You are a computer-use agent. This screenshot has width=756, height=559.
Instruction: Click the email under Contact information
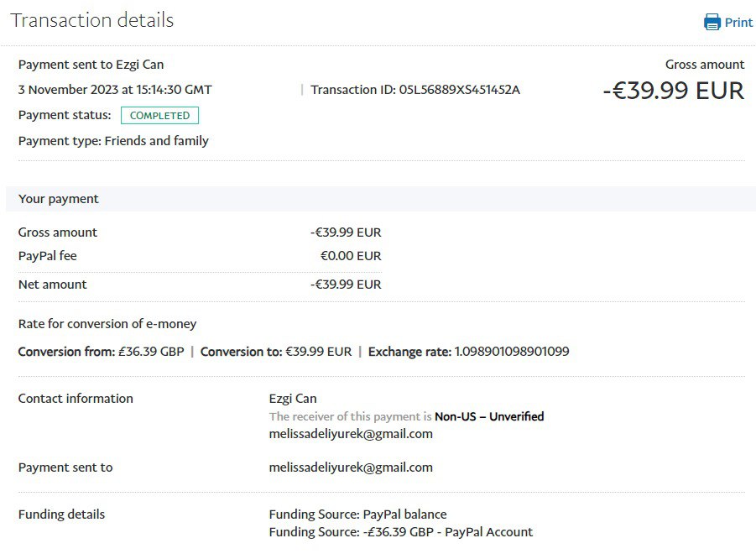click(351, 434)
